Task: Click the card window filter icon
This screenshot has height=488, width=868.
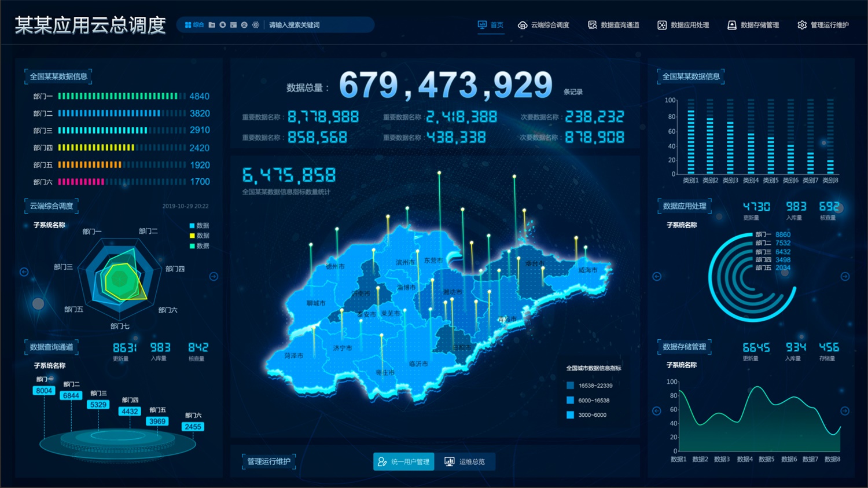Action: tap(233, 25)
